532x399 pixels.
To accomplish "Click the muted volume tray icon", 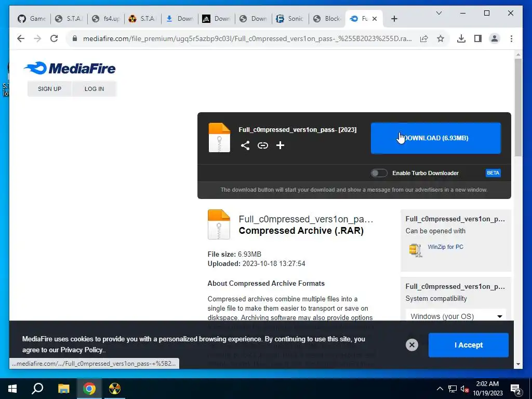I will click(464, 389).
